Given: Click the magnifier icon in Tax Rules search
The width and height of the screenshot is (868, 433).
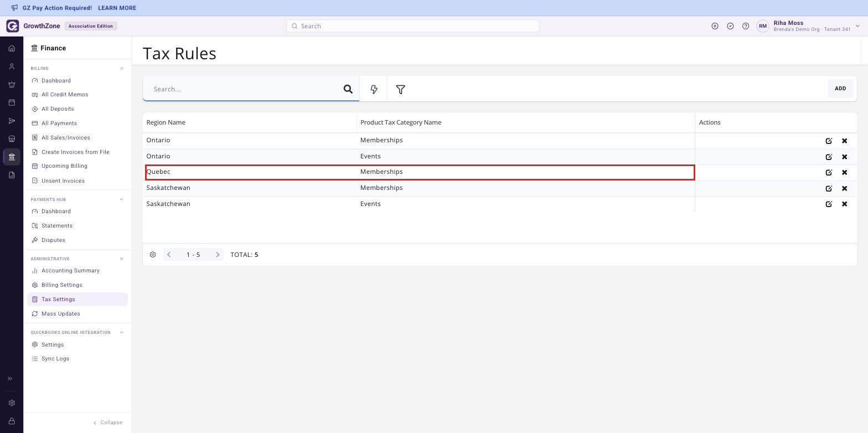Looking at the screenshot, I should [348, 89].
